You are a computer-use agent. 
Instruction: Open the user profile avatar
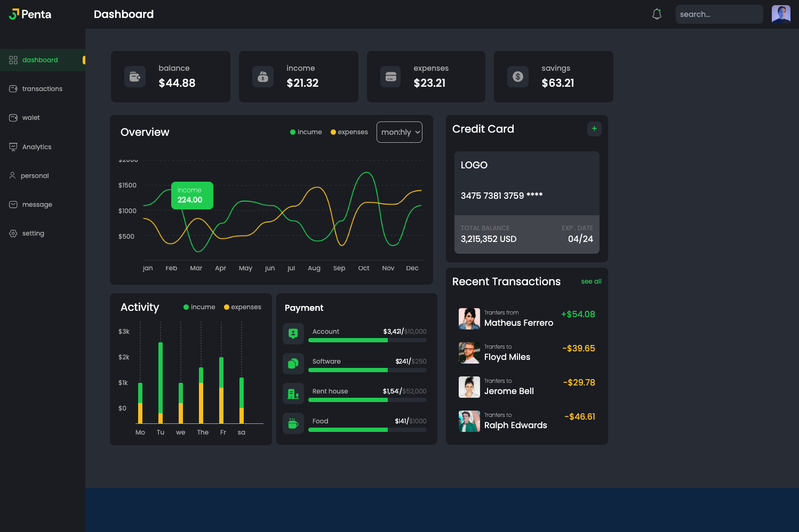click(781, 14)
